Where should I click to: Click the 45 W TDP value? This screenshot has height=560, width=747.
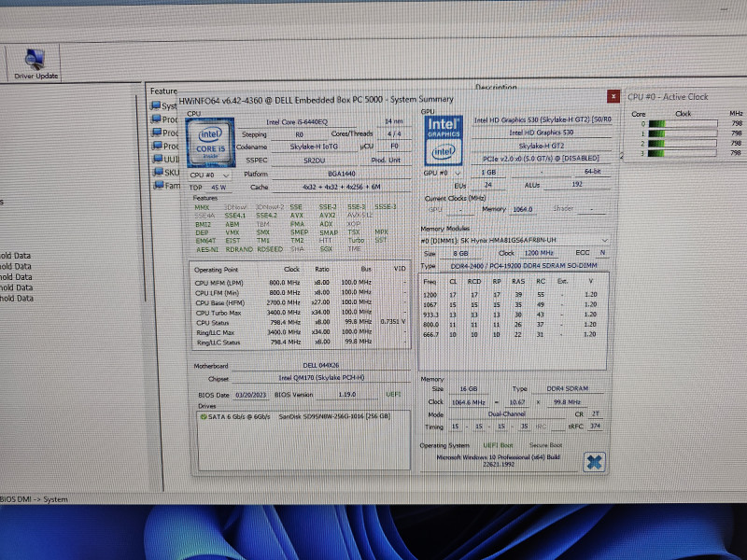click(218, 188)
